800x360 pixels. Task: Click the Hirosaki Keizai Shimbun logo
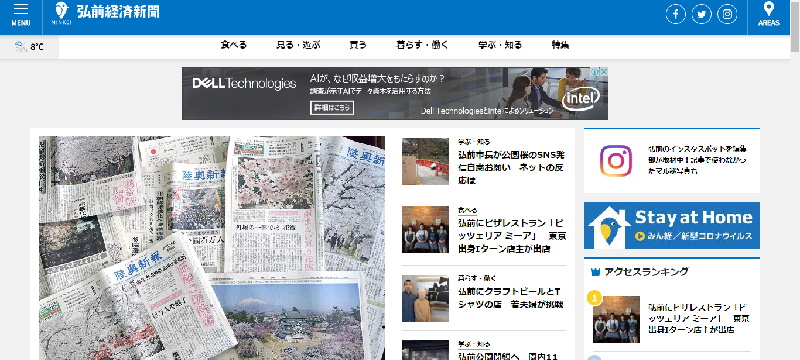coord(107,13)
